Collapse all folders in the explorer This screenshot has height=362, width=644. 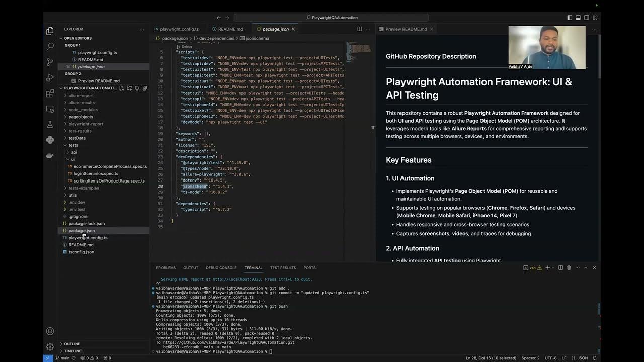click(x=145, y=88)
